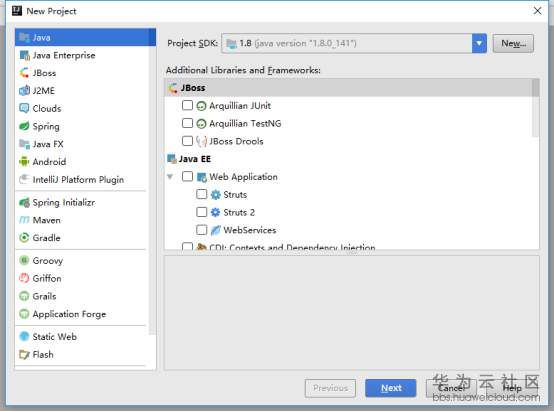Open the Project SDK dropdown arrow
This screenshot has width=554, height=412.
pyautogui.click(x=479, y=43)
